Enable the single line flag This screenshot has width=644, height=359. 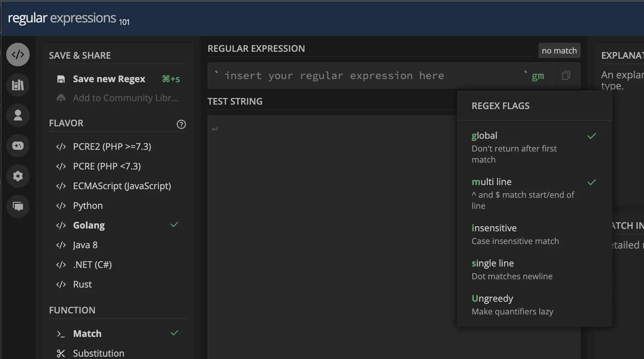tap(534, 269)
